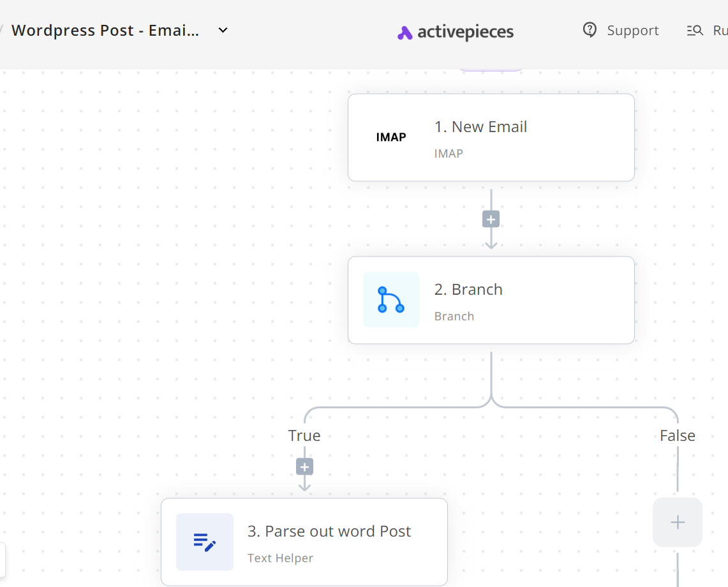Click the IMAP subtitle under New Email

click(x=449, y=154)
